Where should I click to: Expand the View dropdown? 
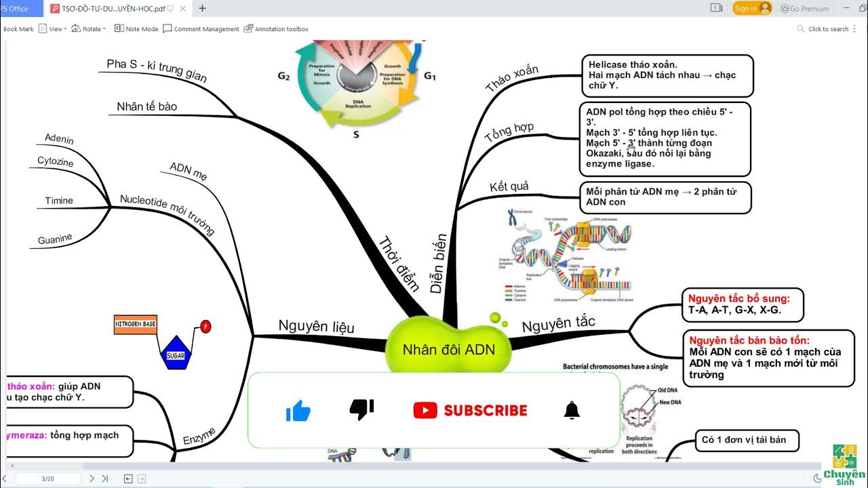coord(52,29)
